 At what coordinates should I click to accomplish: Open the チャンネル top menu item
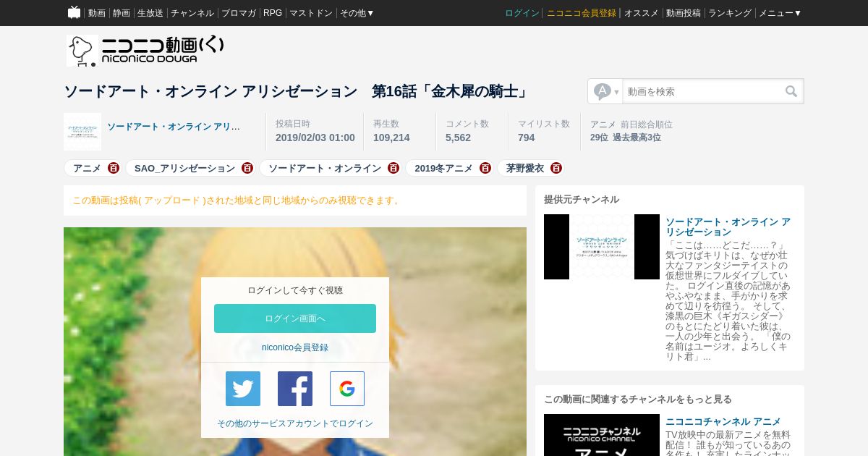(192, 13)
